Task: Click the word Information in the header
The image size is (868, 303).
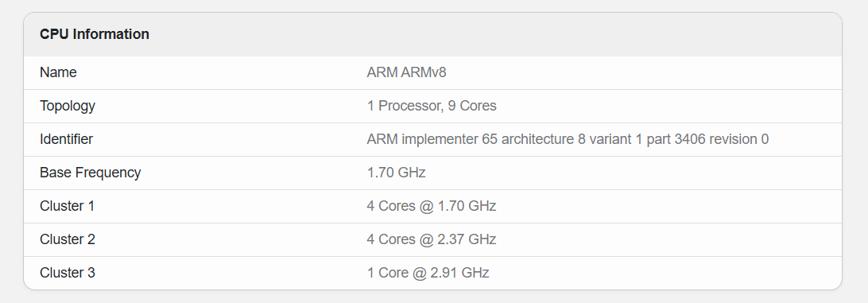Action: coord(111,34)
